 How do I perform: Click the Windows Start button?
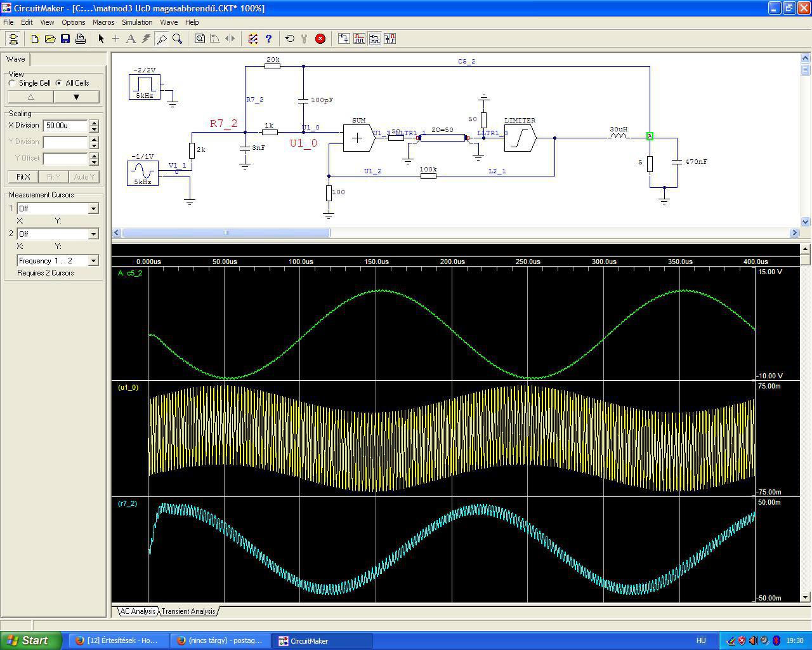[x=30, y=640]
